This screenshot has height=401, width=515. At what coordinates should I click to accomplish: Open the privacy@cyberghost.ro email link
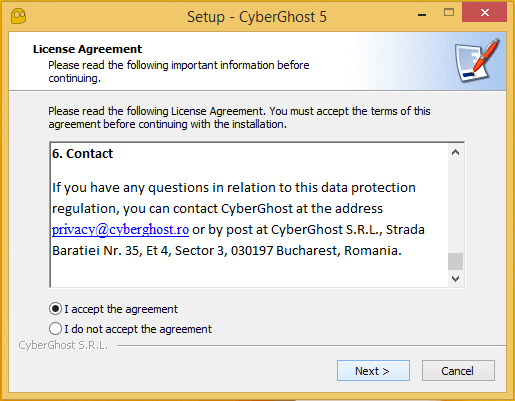(x=120, y=230)
